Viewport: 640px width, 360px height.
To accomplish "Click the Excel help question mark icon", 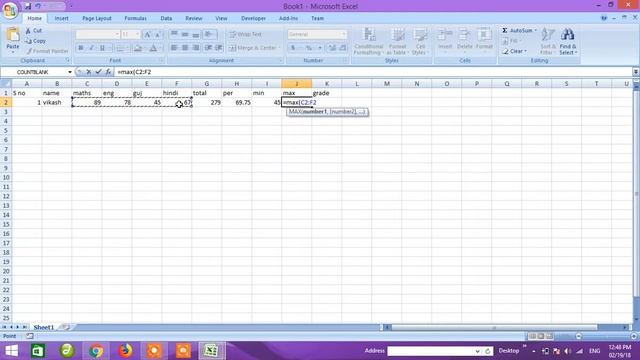I will pos(604,18).
